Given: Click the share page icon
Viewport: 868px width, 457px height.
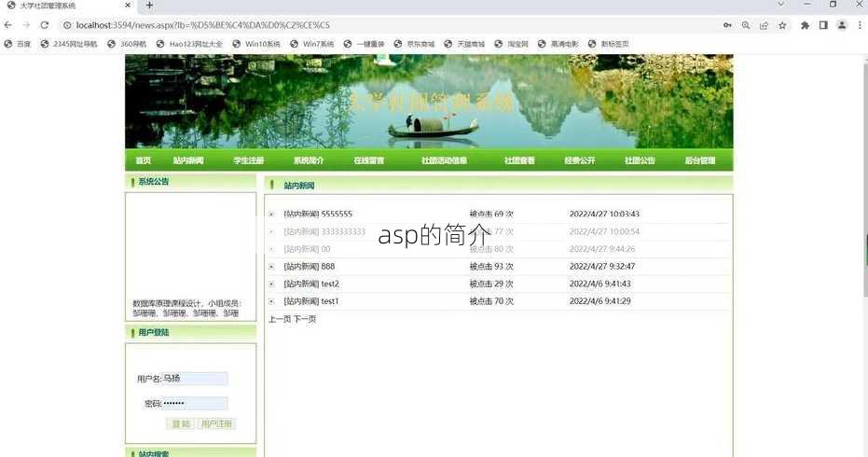Looking at the screenshot, I should [764, 25].
